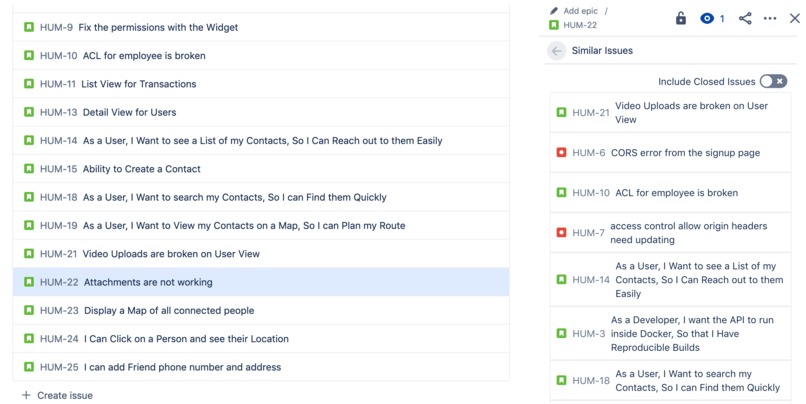
Task: Click the Add epic pencil icon
Action: coord(555,11)
